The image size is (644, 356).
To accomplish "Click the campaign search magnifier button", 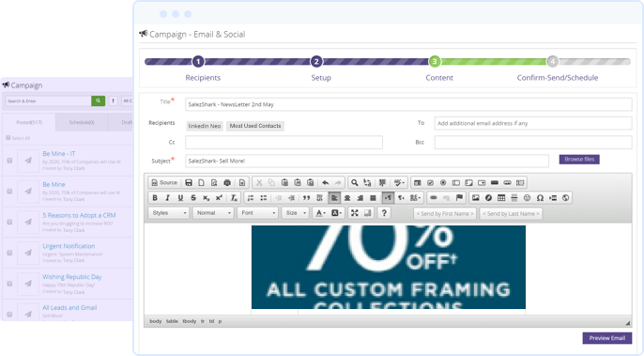I will pyautogui.click(x=99, y=101).
